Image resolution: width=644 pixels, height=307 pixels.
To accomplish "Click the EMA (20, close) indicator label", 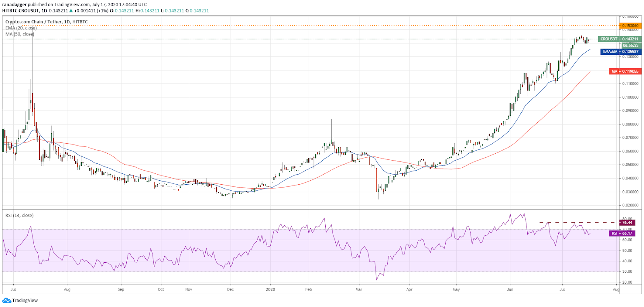I will [x=21, y=28].
